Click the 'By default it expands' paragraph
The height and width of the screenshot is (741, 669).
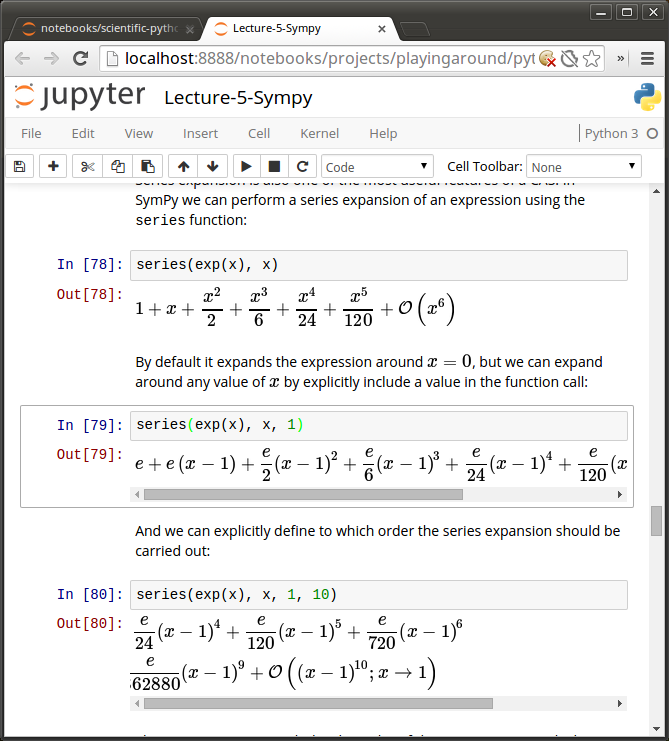tap(369, 372)
